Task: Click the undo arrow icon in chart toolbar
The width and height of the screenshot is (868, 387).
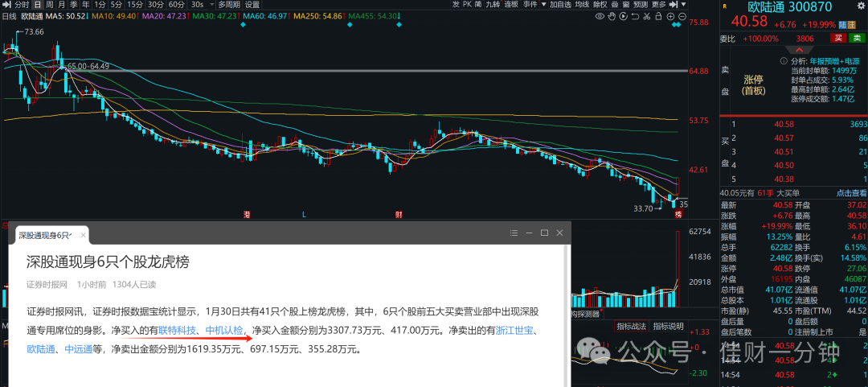Action: (x=635, y=17)
